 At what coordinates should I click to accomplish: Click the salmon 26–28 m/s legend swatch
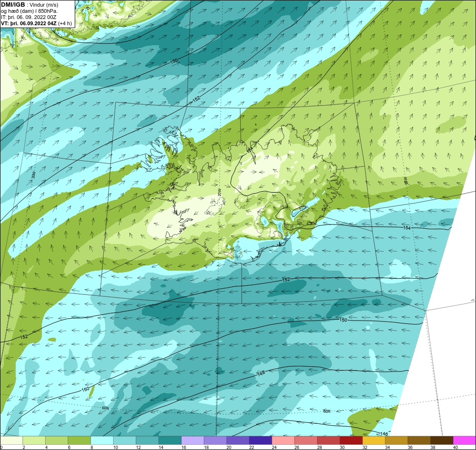pos(306,440)
